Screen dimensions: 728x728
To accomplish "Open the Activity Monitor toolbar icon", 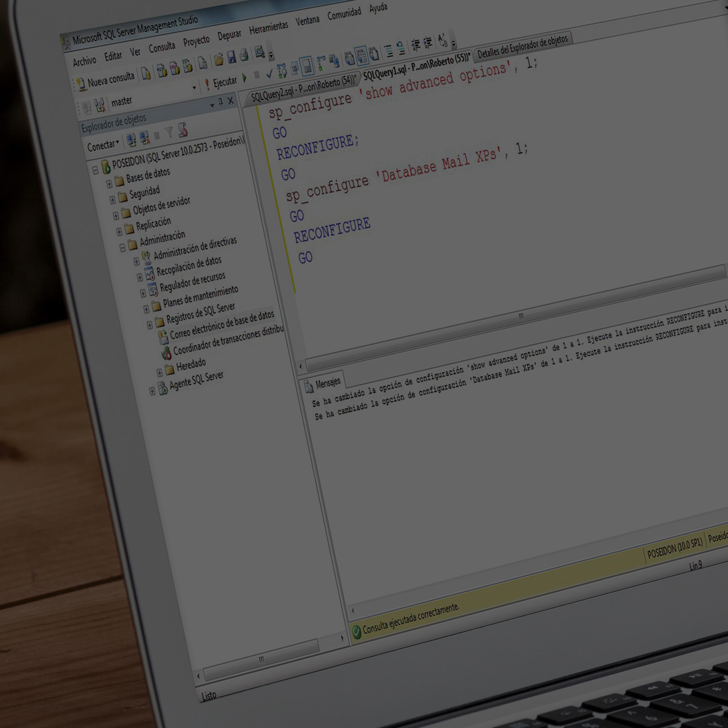I will 260,52.
